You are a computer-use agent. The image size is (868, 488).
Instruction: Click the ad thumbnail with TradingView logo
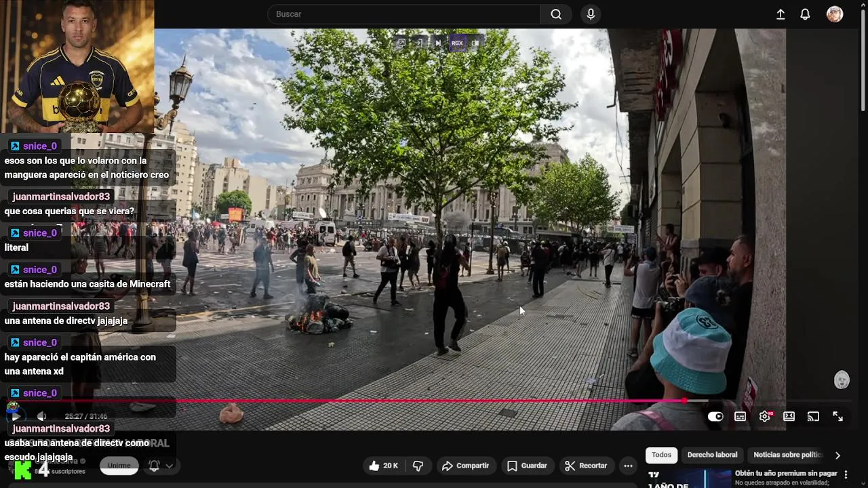tap(688, 478)
